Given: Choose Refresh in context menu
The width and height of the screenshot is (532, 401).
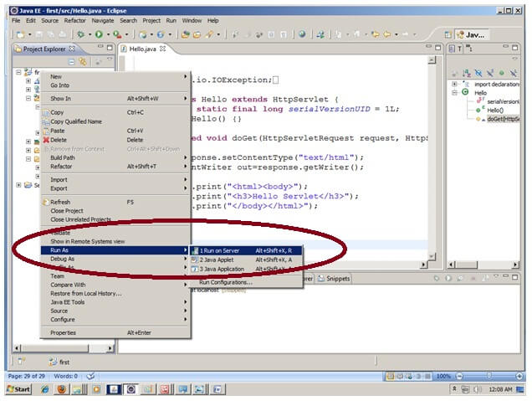Looking at the screenshot, I should coord(115,202).
